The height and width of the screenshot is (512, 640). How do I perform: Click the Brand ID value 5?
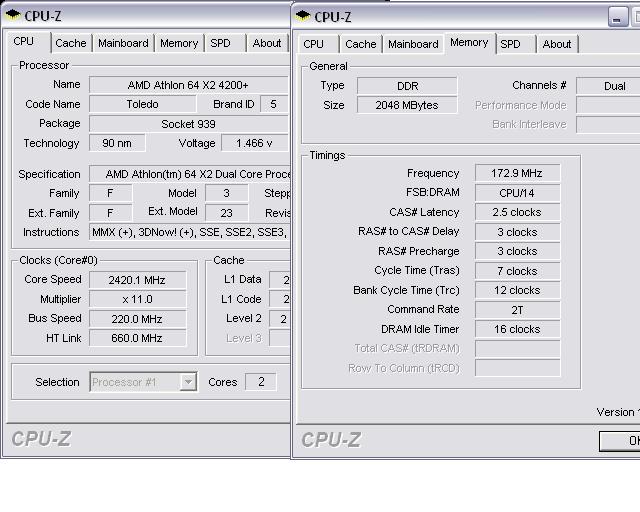[273, 104]
